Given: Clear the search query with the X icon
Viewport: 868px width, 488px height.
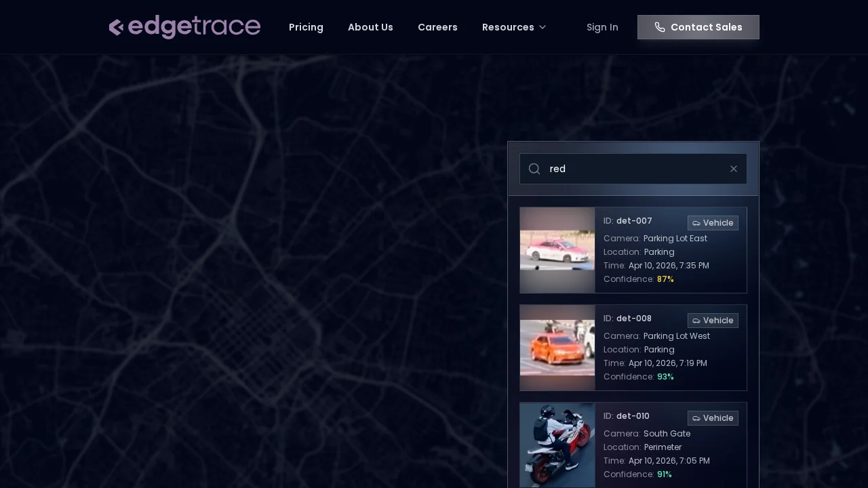Looking at the screenshot, I should [734, 169].
